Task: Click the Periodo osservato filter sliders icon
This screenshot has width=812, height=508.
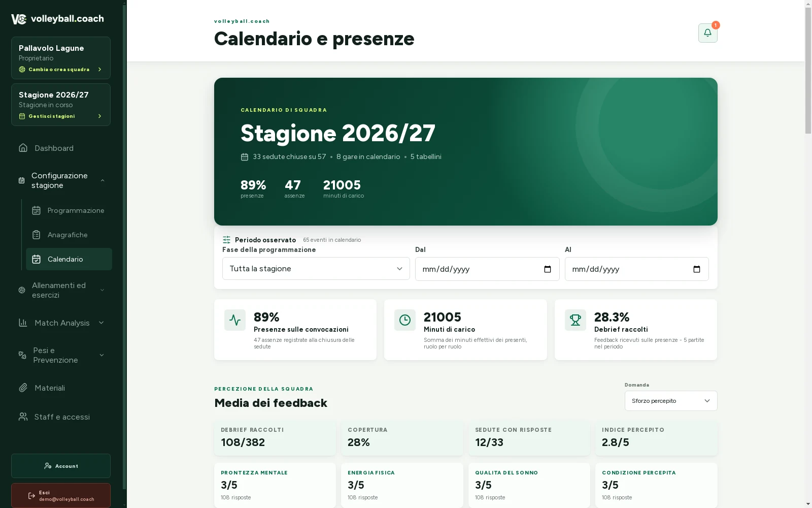Action: coord(226,240)
